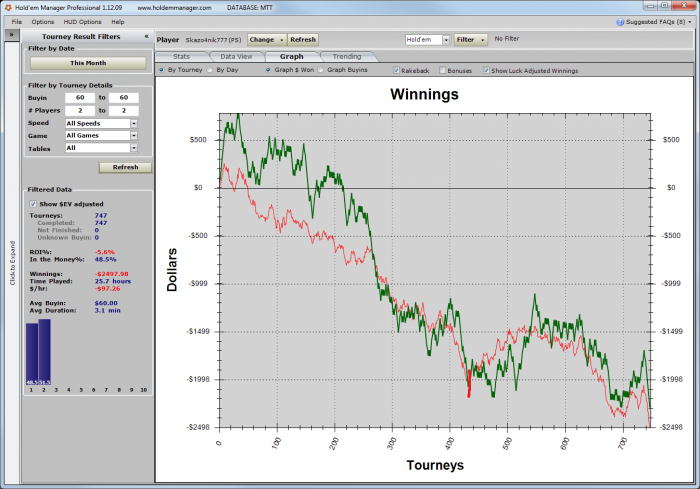
Task: Click the maximum # Players field
Action: (x=124, y=111)
